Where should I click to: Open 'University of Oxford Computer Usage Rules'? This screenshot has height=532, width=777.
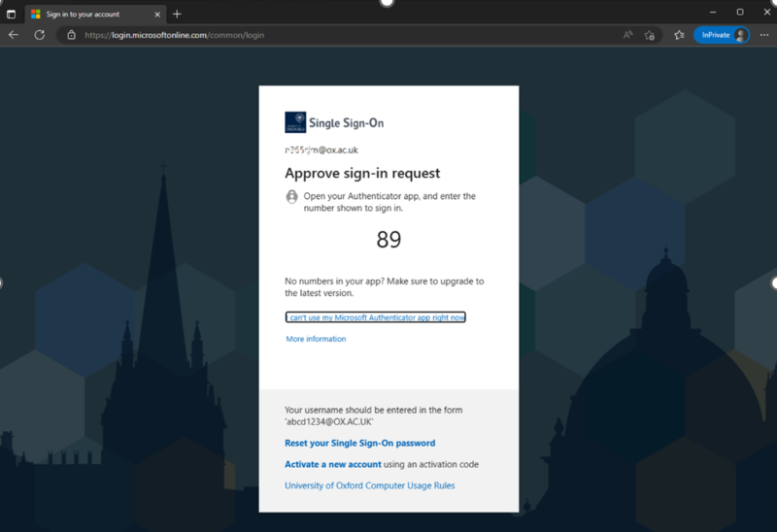pos(369,485)
